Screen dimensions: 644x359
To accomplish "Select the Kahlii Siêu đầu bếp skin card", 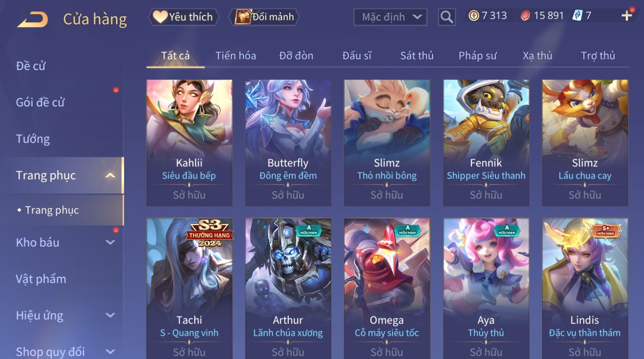I will point(189,143).
